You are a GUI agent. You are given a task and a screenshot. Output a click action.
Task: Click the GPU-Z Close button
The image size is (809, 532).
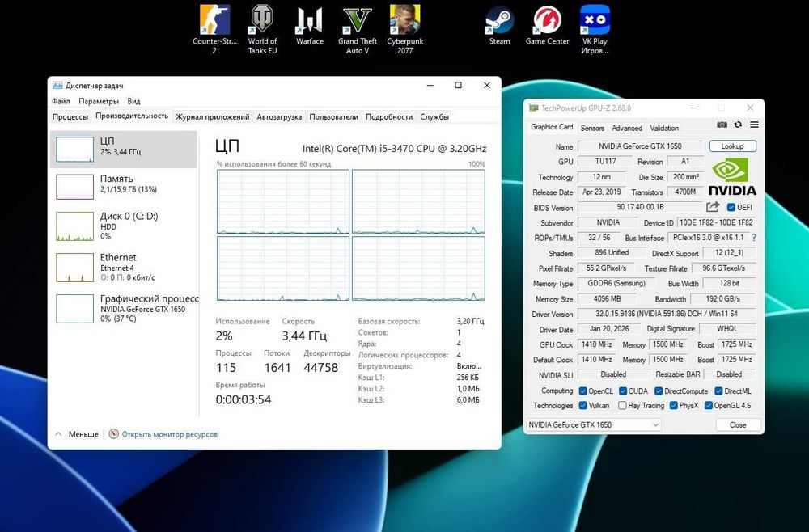(x=738, y=424)
